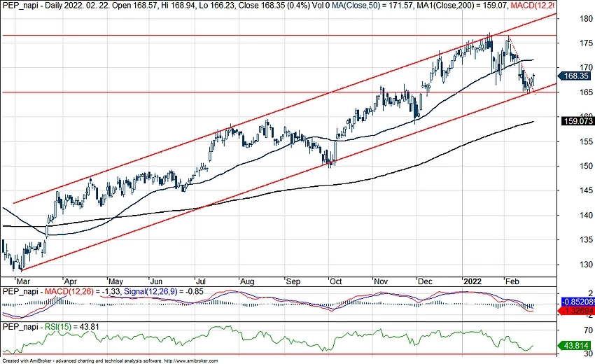This screenshot has height=364, width=595.
Task: Click the 130 price axis label
Action: (x=587, y=265)
